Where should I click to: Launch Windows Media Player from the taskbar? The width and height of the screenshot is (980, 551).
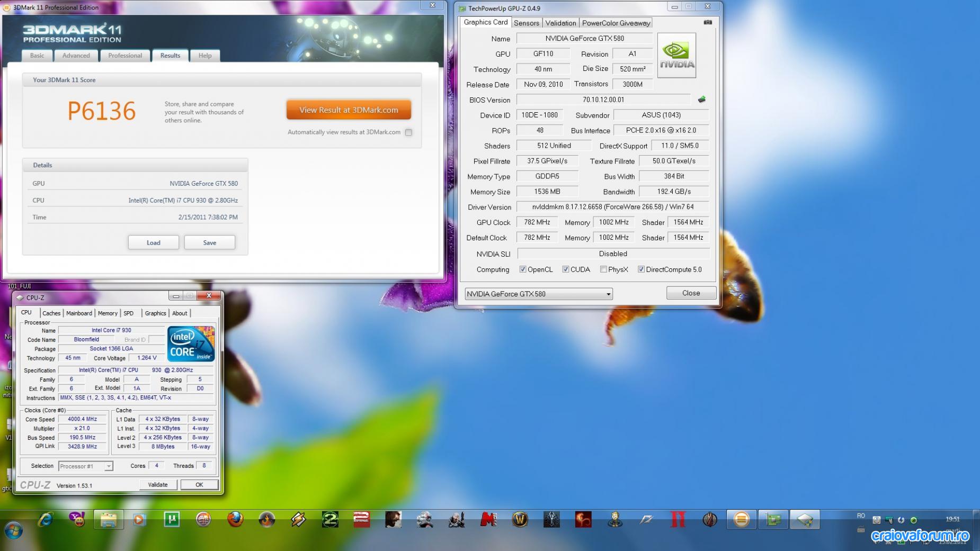pyautogui.click(x=139, y=520)
